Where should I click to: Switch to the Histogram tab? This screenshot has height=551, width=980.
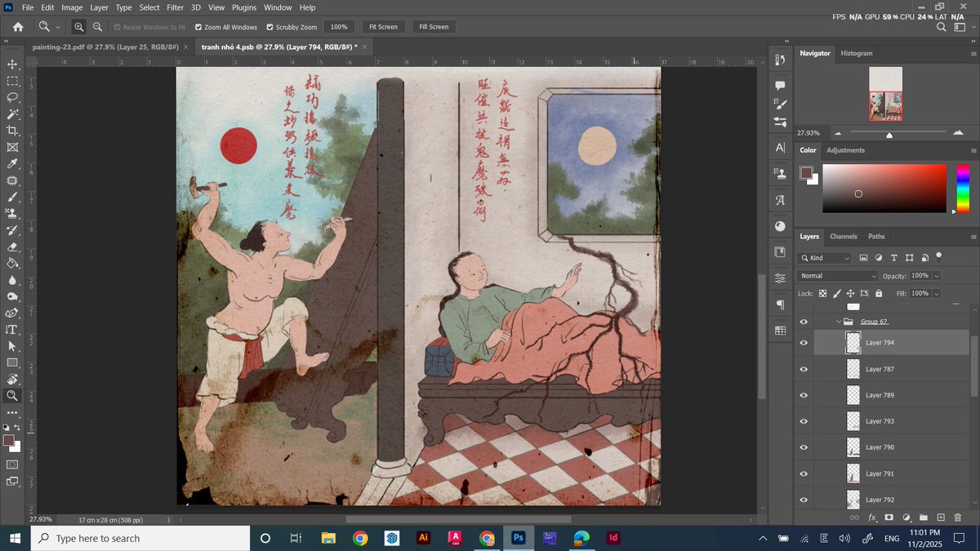pyautogui.click(x=857, y=53)
